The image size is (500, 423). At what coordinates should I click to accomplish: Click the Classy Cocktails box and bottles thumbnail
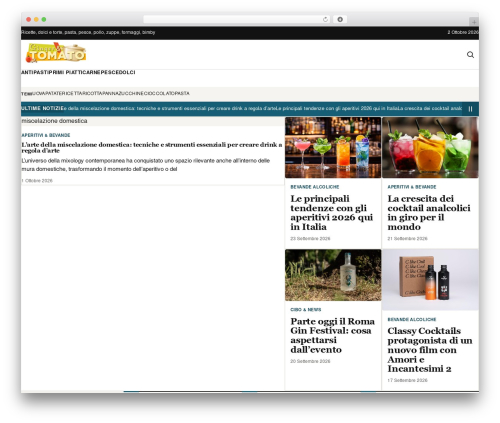[430, 280]
